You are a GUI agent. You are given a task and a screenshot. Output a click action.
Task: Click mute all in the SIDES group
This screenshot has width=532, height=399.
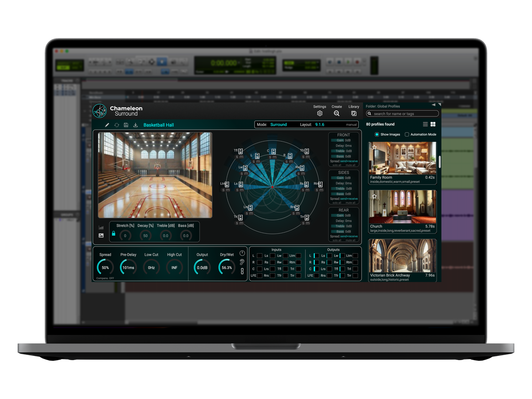click(x=351, y=203)
